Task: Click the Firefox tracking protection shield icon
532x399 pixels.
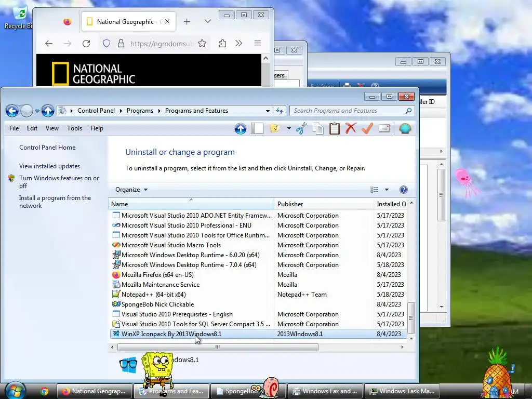Action: click(x=107, y=44)
